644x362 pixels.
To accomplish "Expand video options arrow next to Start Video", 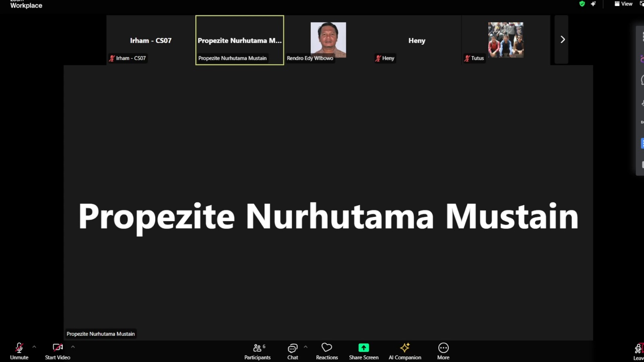I will coord(73,347).
